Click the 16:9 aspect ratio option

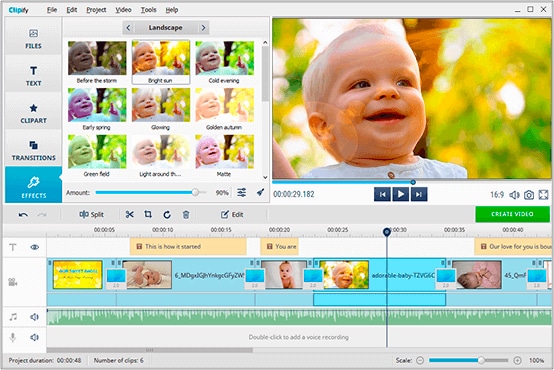[x=497, y=195]
